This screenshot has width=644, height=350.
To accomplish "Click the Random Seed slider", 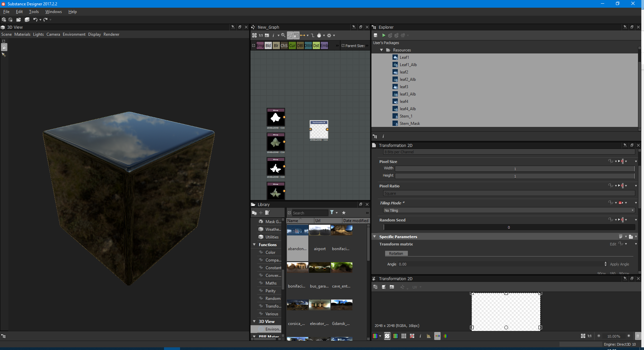I will [509, 227].
